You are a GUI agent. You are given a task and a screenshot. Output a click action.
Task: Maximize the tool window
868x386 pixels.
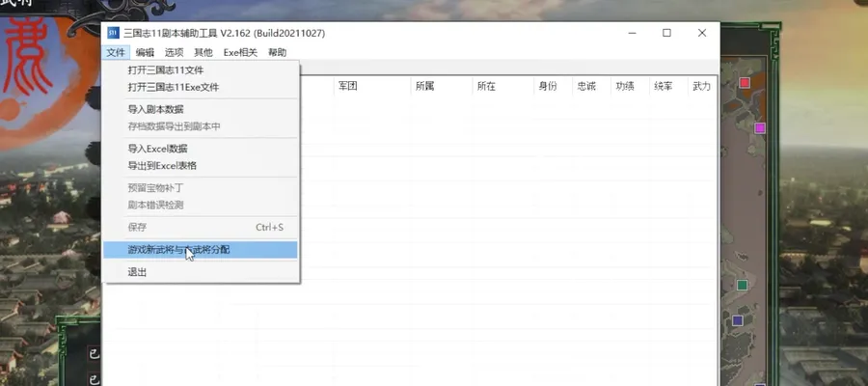click(666, 33)
